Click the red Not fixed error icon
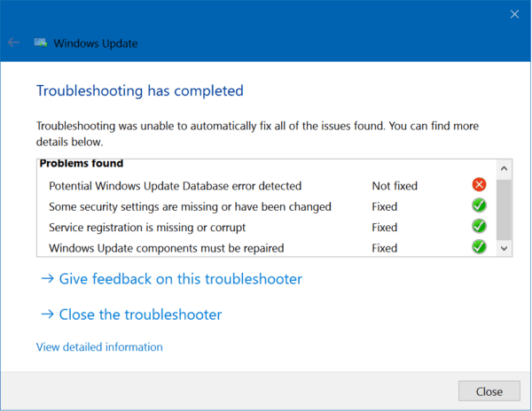The width and height of the screenshot is (532, 411). point(479,184)
